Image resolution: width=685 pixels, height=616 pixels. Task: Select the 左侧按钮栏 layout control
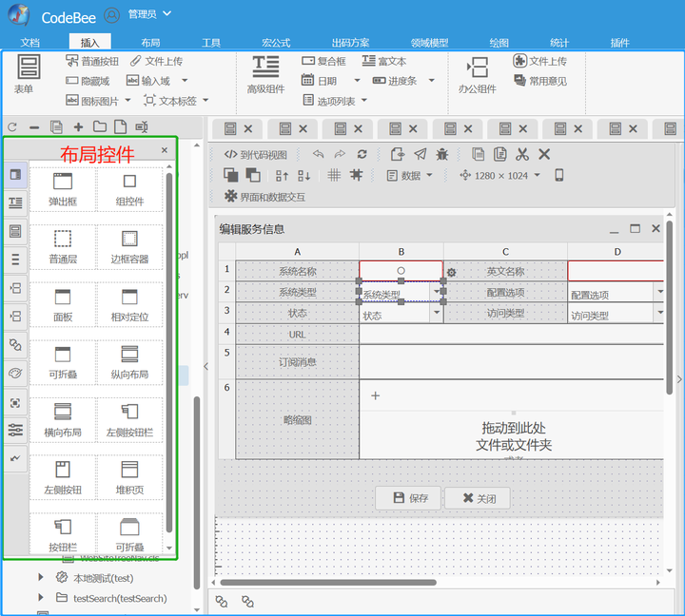(x=129, y=420)
